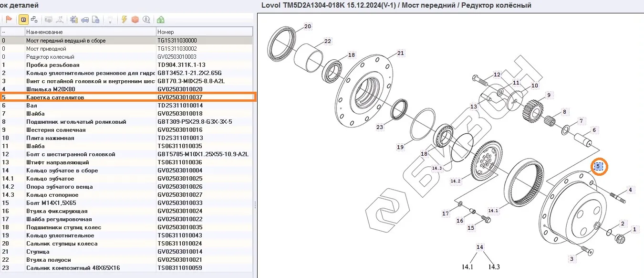Open the info speech bubble icon
The width and height of the screenshot is (644, 278).
pos(146,20)
